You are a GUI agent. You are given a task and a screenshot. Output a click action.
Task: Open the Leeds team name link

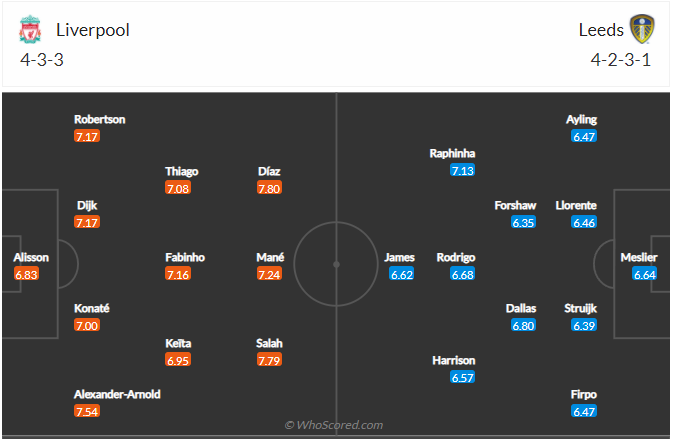601,30
